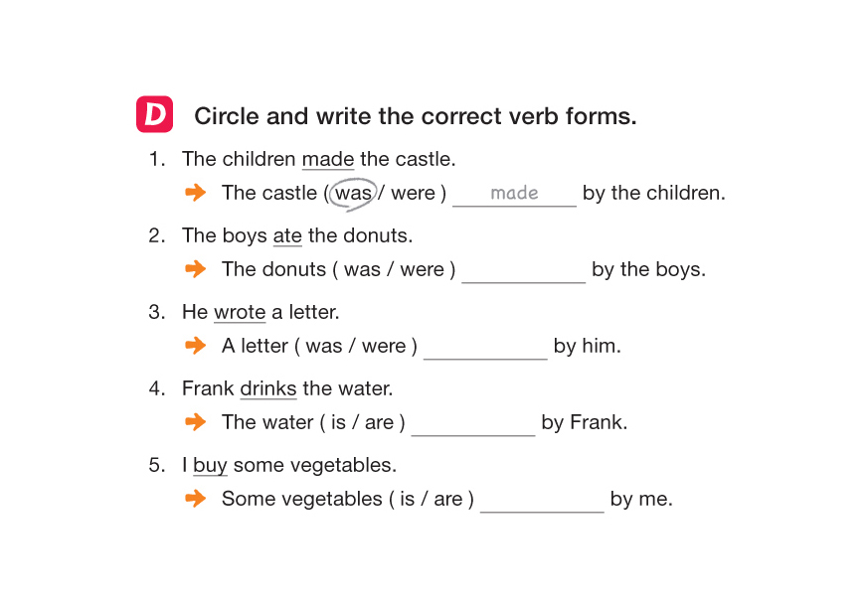Choose 'was' in the letter sentence

pos(324,347)
